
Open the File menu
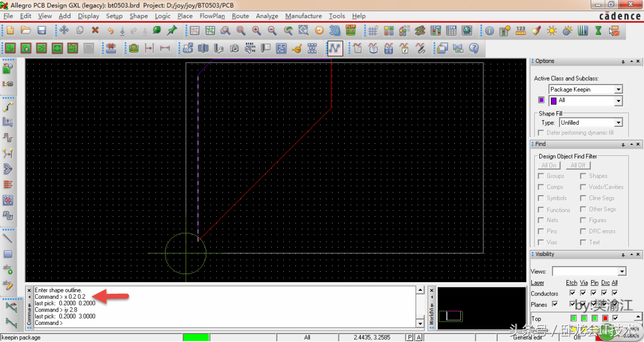[x=8, y=16]
